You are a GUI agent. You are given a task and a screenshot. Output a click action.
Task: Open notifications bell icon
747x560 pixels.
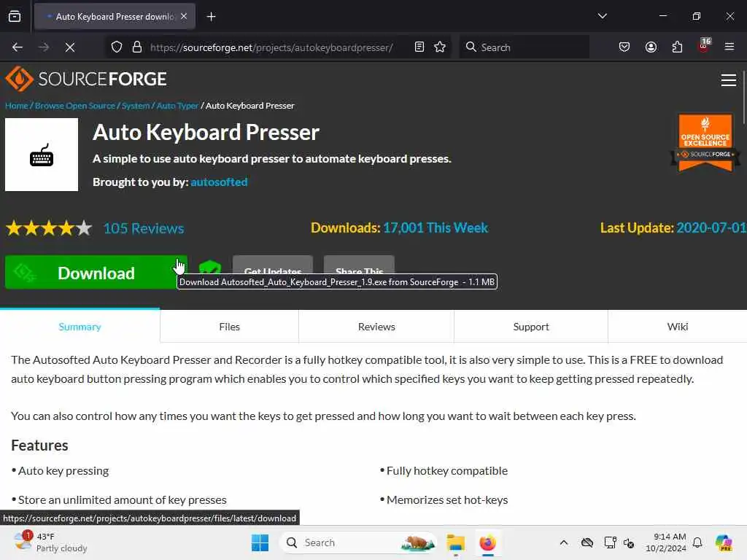[697, 542]
